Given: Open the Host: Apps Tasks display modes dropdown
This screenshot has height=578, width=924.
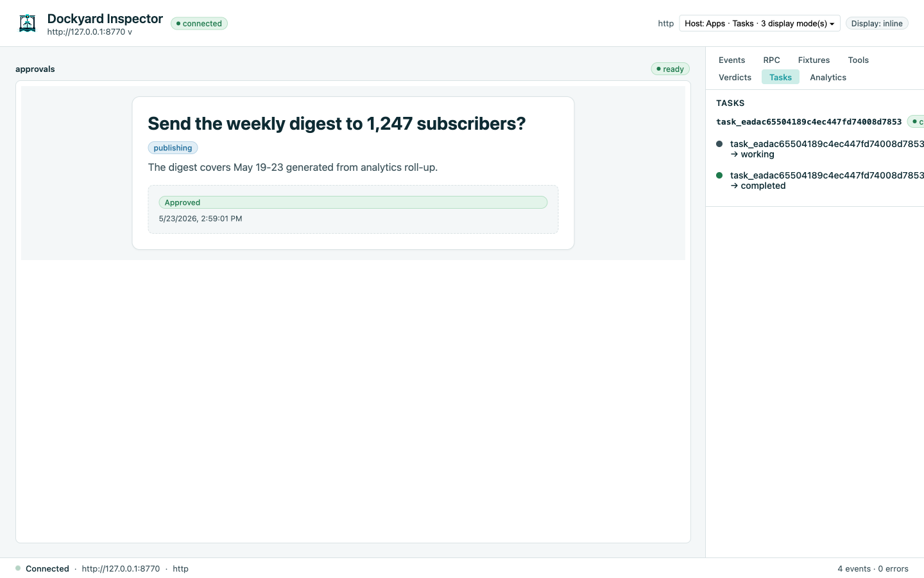Looking at the screenshot, I should 760,23.
